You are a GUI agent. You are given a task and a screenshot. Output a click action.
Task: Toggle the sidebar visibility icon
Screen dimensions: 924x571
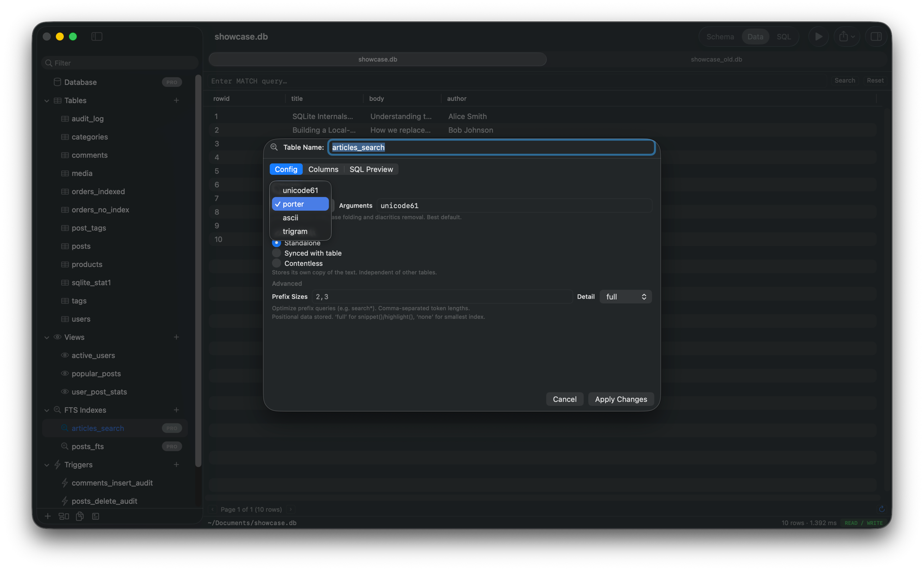click(97, 37)
